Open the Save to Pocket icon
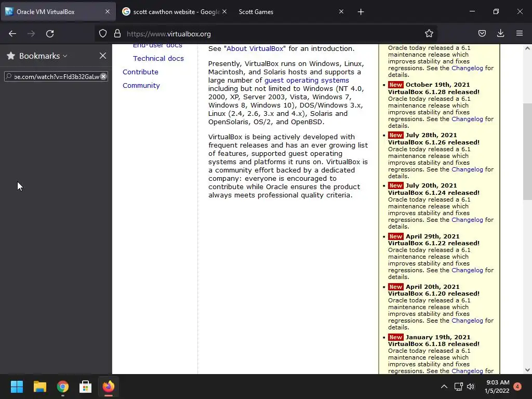 [482, 33]
